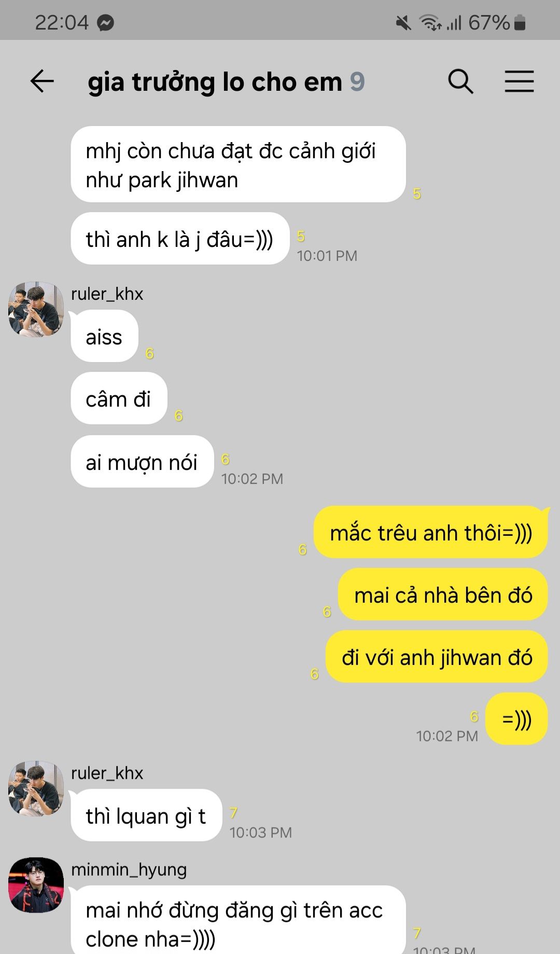The image size is (560, 954).
Task: Tap the group title 'gia trưởng lo cho em'
Action: 215,82
